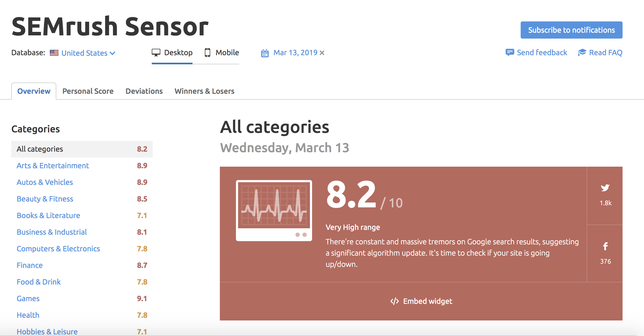Image resolution: width=644 pixels, height=336 pixels.
Task: Switch to Desktop device view
Action: tap(172, 53)
